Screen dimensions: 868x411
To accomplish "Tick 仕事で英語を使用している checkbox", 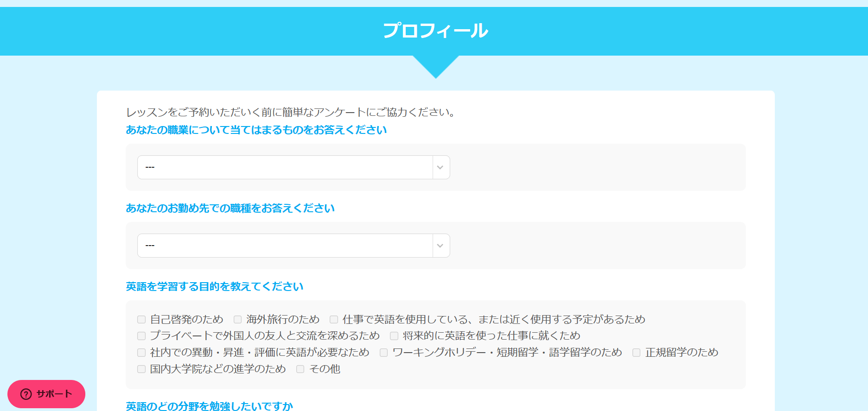I will [334, 320].
